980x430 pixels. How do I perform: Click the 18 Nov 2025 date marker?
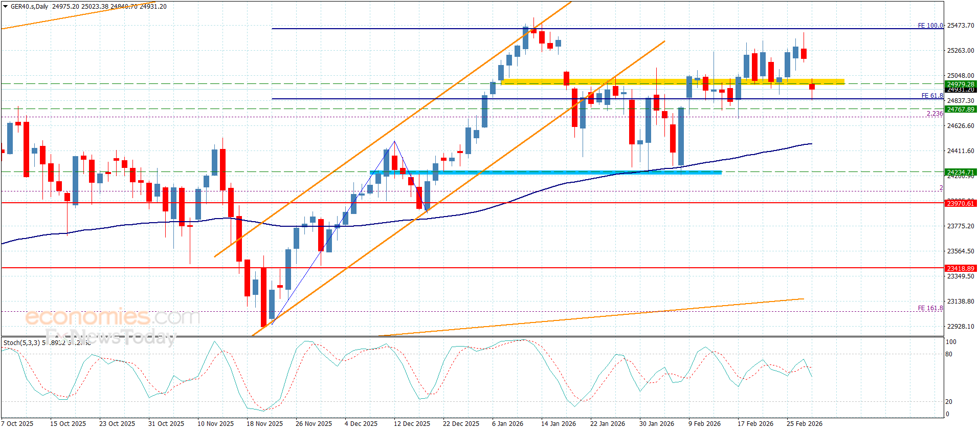(264, 423)
